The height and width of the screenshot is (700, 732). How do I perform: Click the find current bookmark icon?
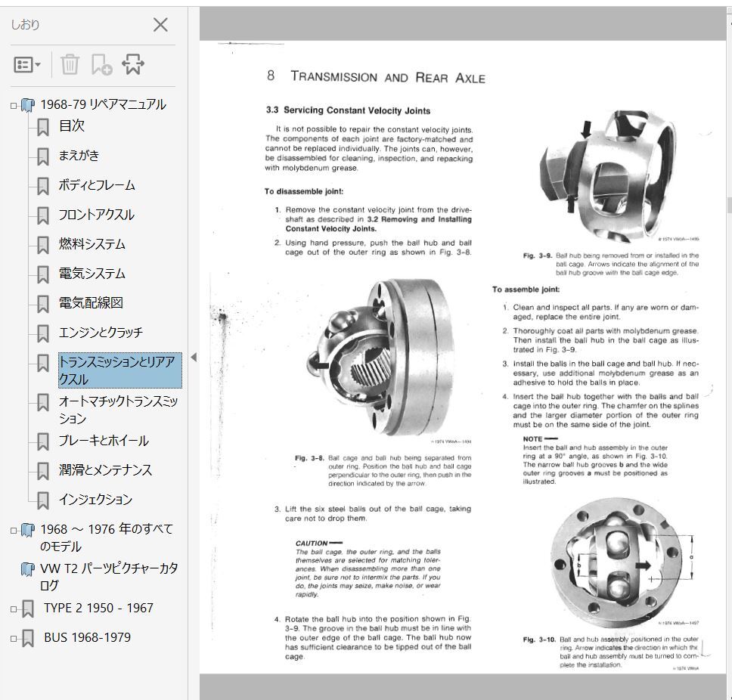[x=133, y=64]
